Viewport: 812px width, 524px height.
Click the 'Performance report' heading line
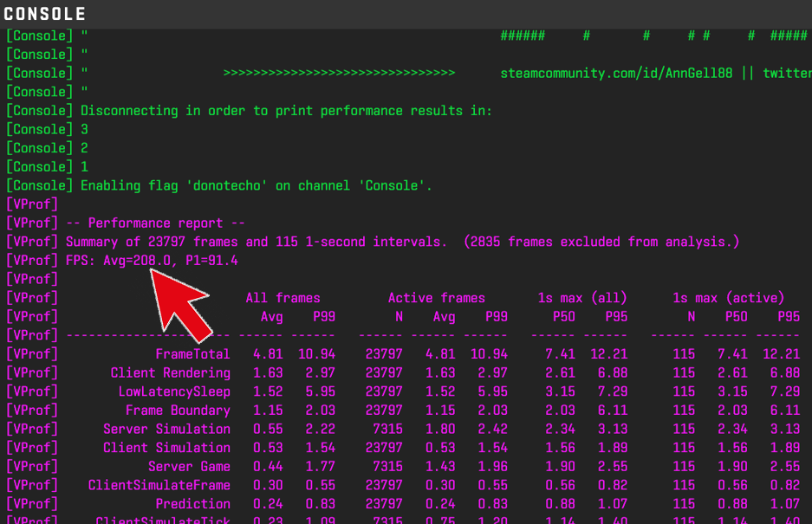[156, 223]
